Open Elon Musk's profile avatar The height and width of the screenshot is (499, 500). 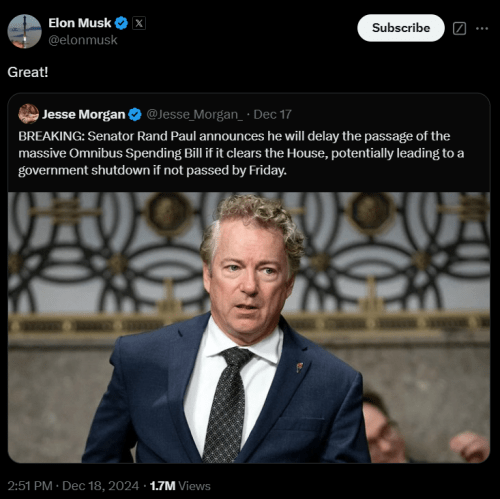click(x=24, y=31)
